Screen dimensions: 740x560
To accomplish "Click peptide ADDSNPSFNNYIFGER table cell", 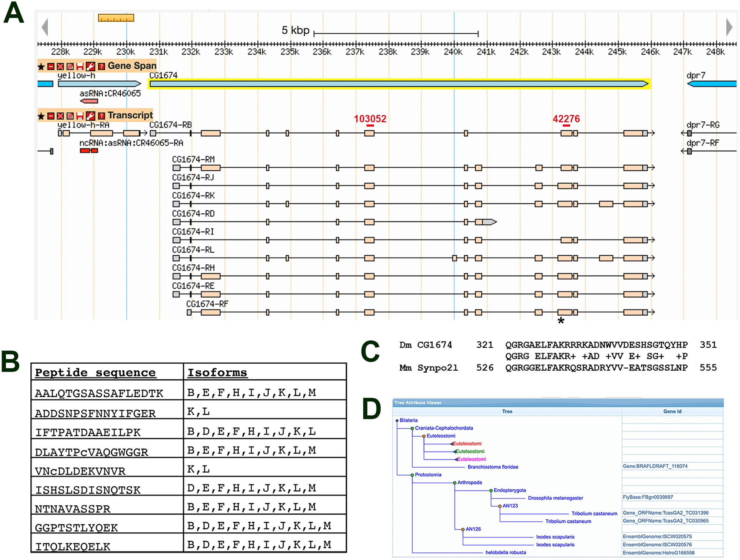I will point(107,410).
